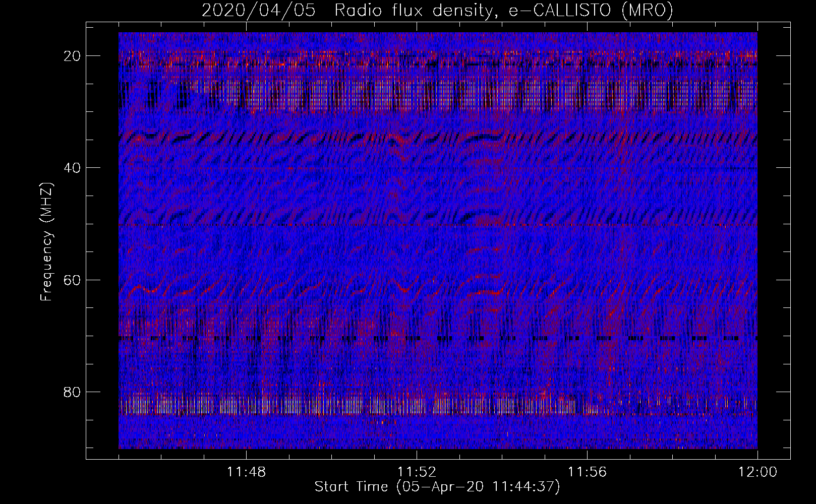The height and width of the screenshot is (504, 816).
Task: Click the 20 MHz frequency tick label
Action: tap(73, 56)
